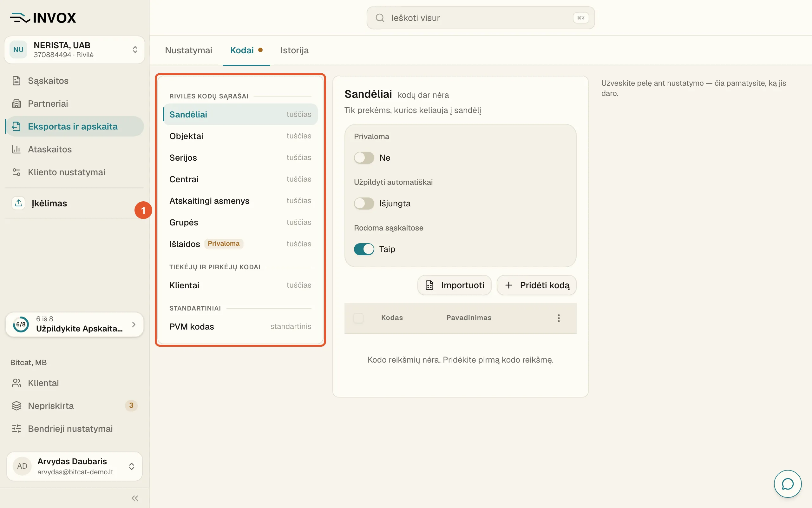This screenshot has height=508, width=812.
Task: Toggle the Privaloma switch
Action: [x=364, y=157]
